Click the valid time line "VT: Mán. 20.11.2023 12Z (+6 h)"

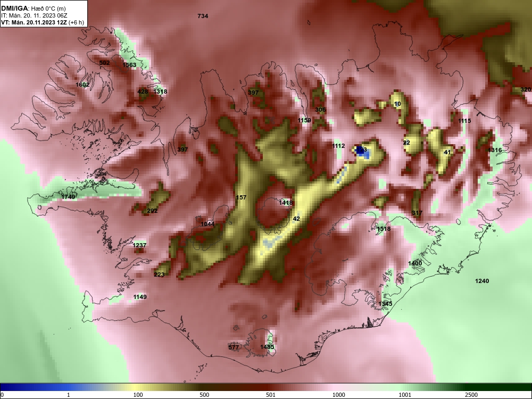point(43,22)
